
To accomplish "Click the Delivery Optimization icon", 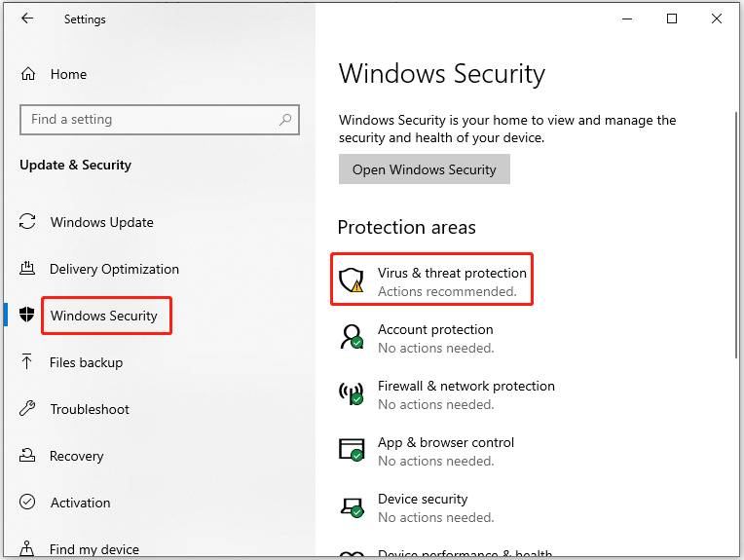I will tap(27, 269).
